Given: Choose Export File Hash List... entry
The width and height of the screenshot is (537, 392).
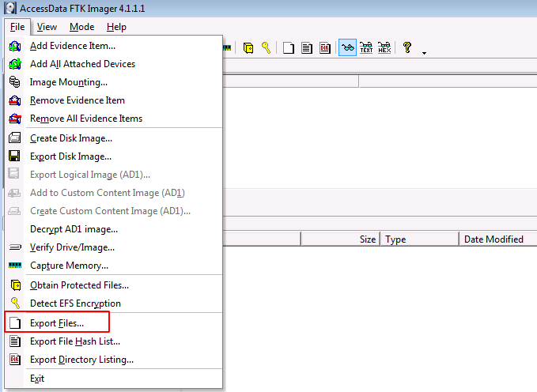Looking at the screenshot, I should (x=114, y=341).
